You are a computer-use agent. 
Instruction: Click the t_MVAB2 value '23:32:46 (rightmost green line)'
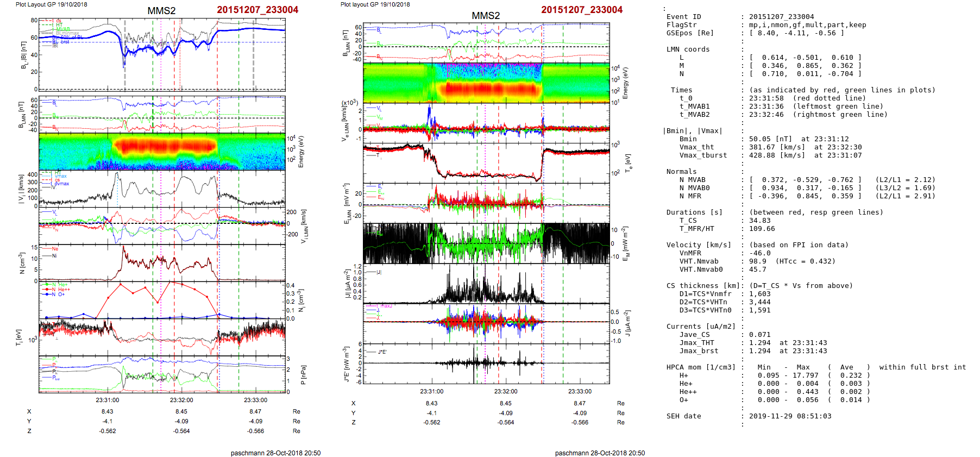[x=818, y=115]
